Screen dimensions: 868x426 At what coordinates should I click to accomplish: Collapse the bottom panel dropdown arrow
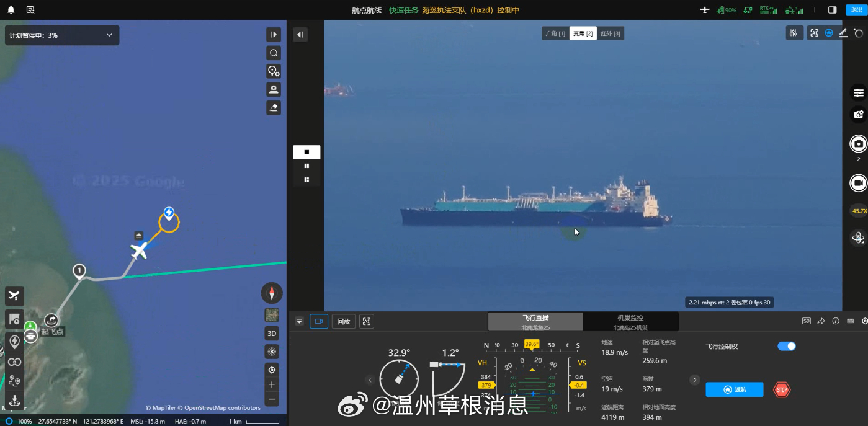(x=299, y=321)
